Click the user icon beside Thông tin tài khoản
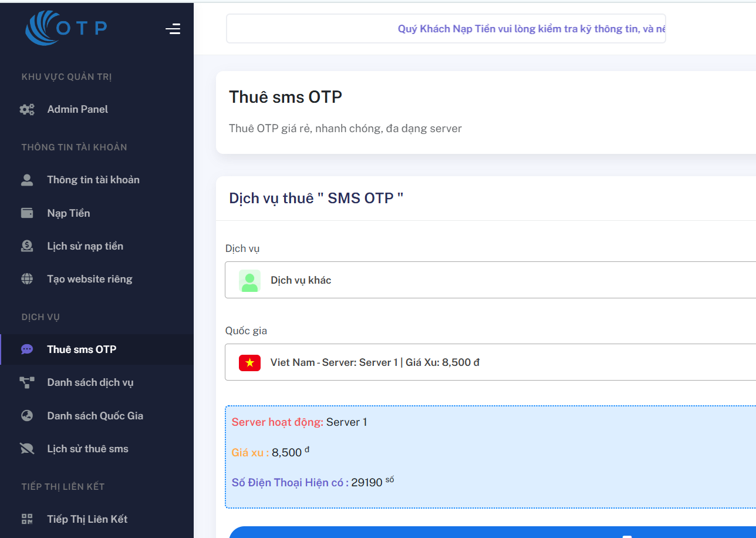 pos(27,180)
